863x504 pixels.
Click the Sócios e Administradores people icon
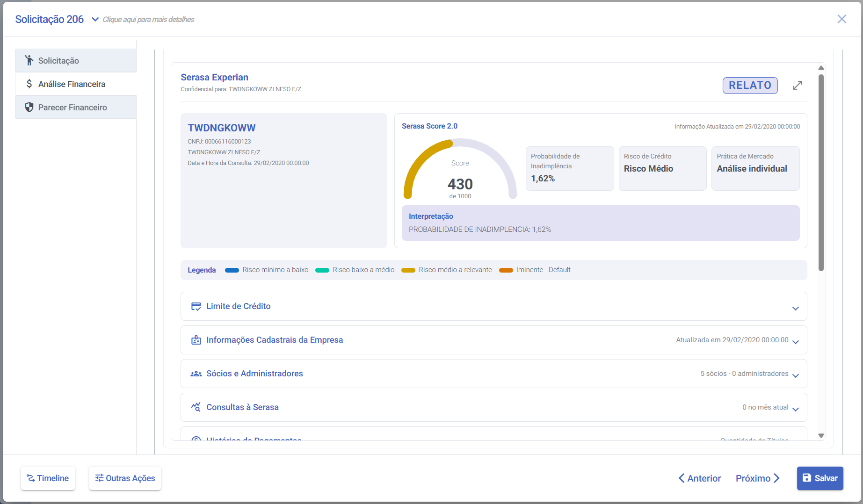coord(196,374)
